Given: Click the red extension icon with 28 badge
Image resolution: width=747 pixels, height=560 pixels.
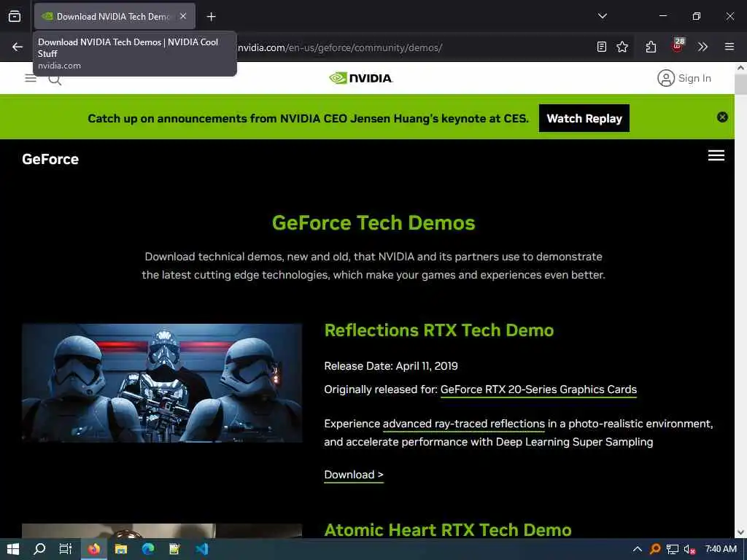Looking at the screenshot, I should point(678,46).
